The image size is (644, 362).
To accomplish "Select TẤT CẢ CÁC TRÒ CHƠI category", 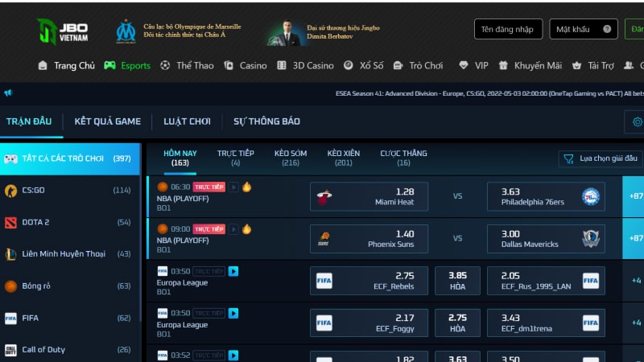I will [70, 158].
